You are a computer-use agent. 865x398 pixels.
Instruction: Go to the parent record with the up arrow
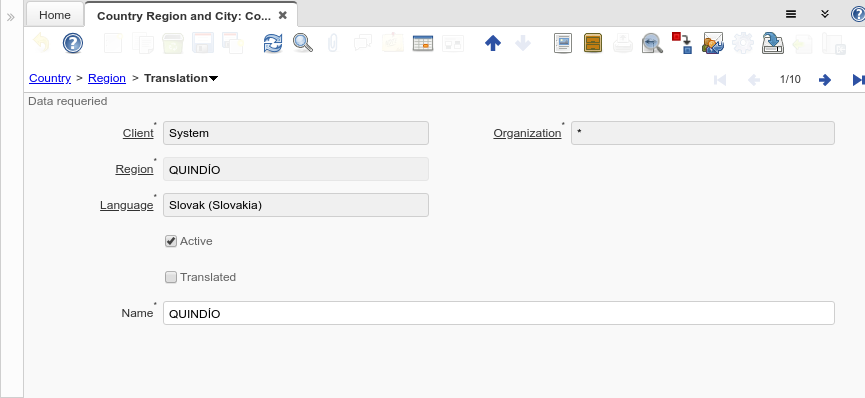(x=493, y=43)
